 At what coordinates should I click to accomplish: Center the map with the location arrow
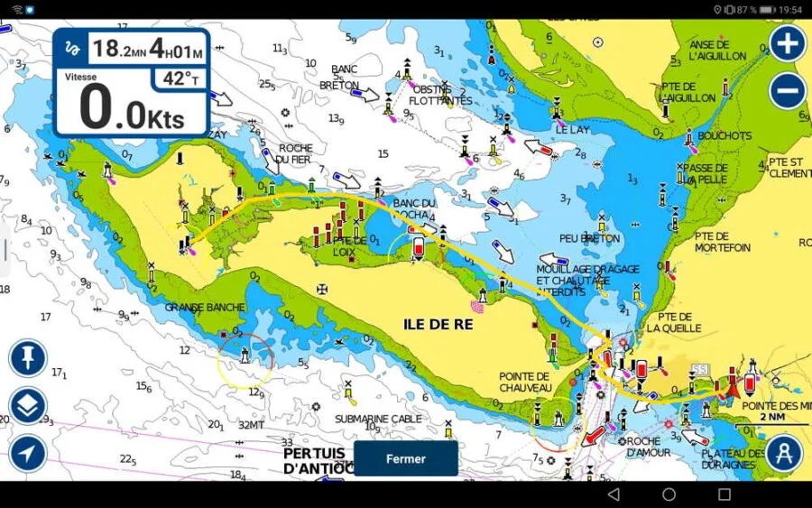[27, 453]
